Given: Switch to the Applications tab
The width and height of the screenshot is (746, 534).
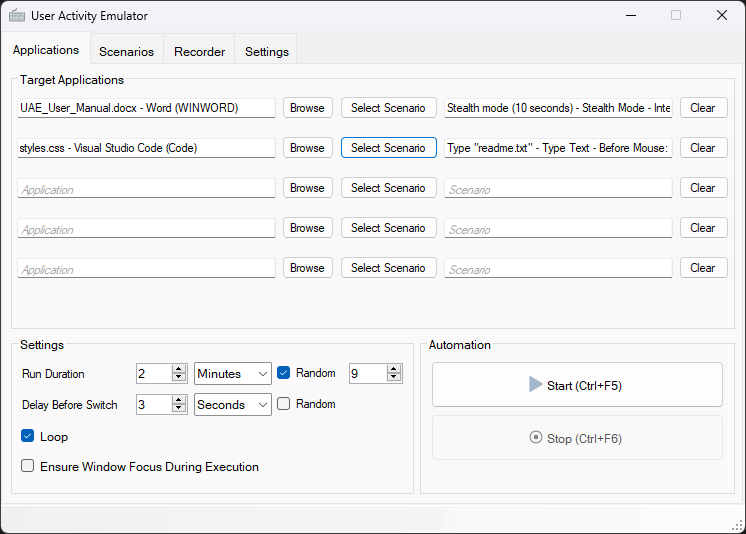Looking at the screenshot, I should pyautogui.click(x=46, y=49).
